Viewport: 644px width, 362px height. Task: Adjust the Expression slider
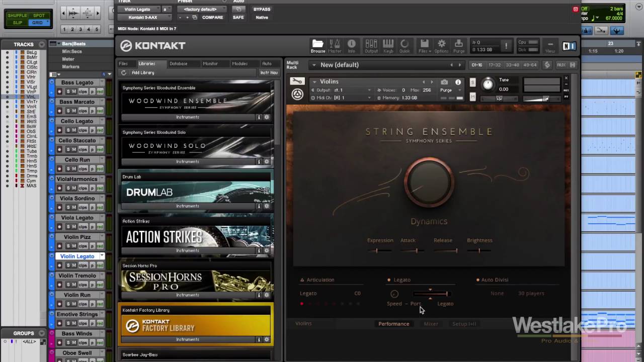point(379,250)
